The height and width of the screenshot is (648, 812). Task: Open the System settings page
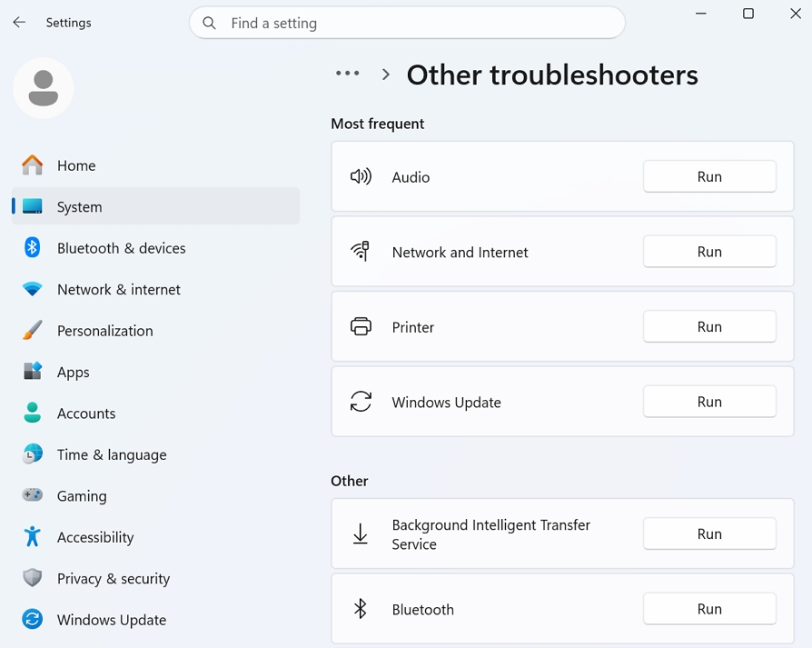(x=80, y=207)
